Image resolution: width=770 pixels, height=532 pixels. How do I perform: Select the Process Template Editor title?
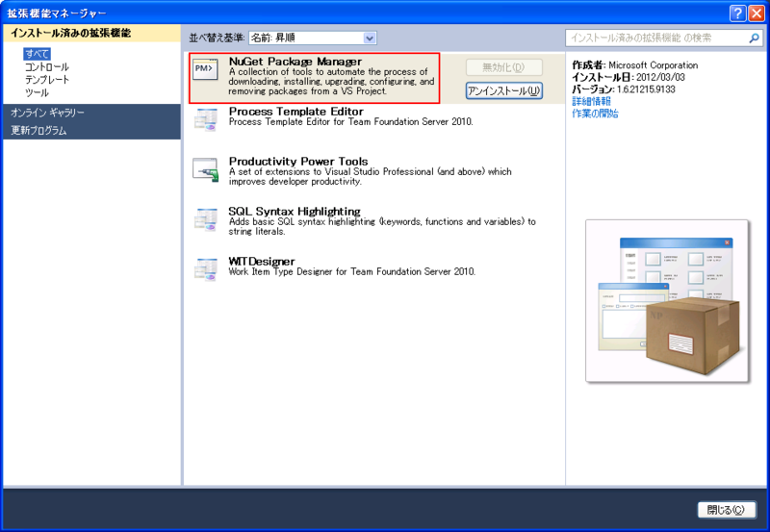296,112
